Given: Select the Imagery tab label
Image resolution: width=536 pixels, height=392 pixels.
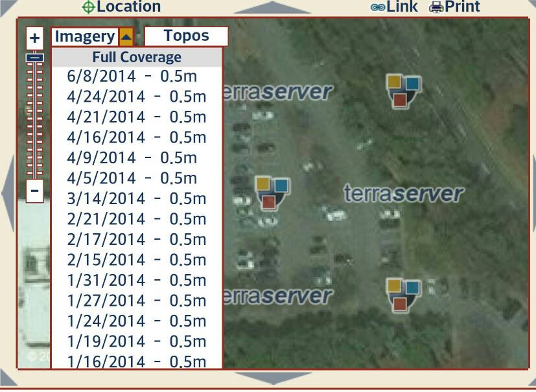Looking at the screenshot, I should [x=84, y=37].
